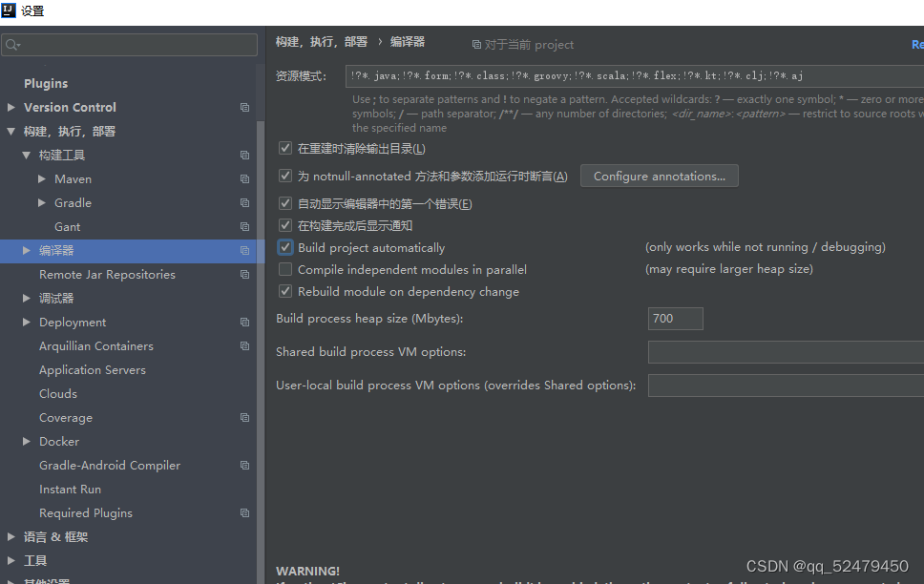
Task: Click the small icon beside Plugins entry
Action: [244, 83]
